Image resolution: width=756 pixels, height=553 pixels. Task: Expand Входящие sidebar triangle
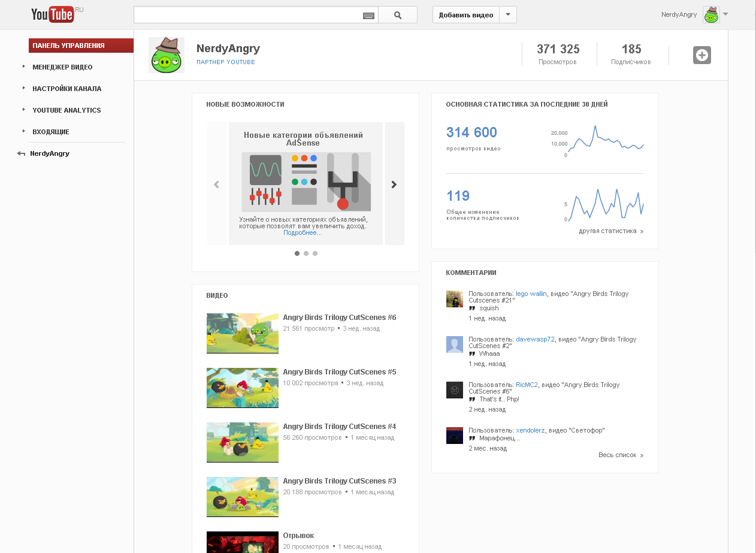click(24, 131)
